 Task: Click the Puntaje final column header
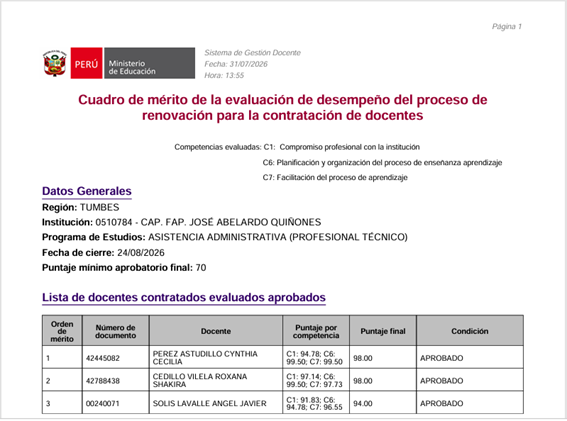[x=383, y=331]
